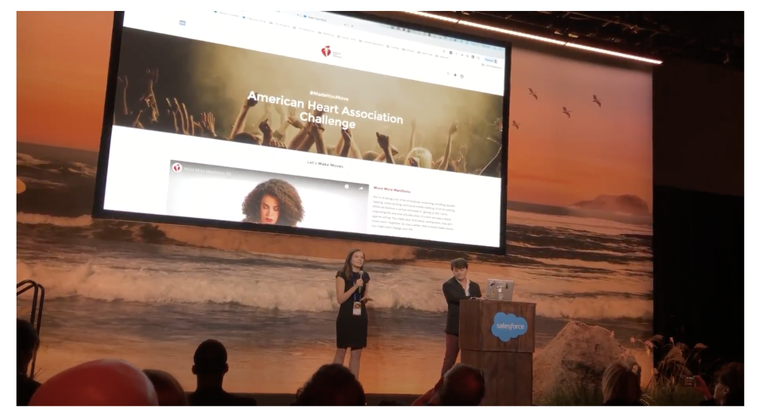The image size is (768, 414).
Task: Click the channel logo on the video player
Action: point(177,168)
